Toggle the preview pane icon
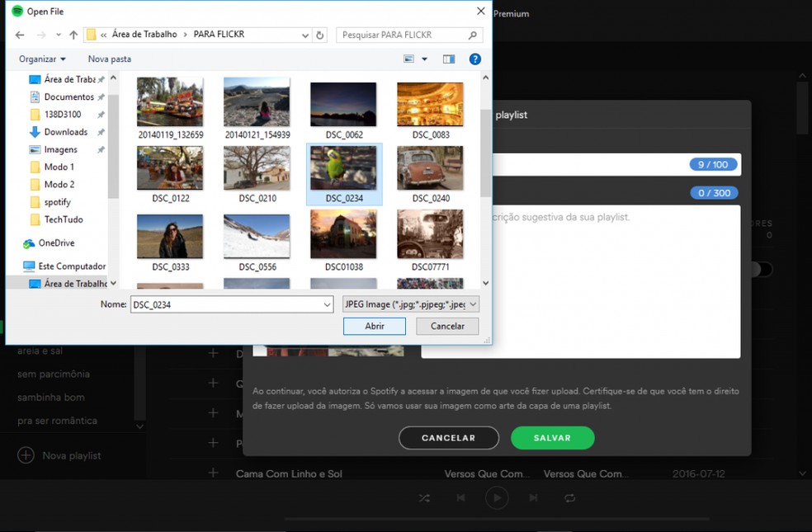This screenshot has width=812, height=532. (449, 59)
